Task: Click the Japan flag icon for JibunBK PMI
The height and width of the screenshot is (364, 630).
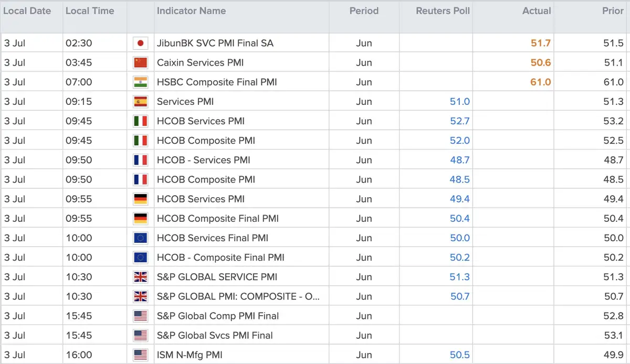Action: (140, 43)
